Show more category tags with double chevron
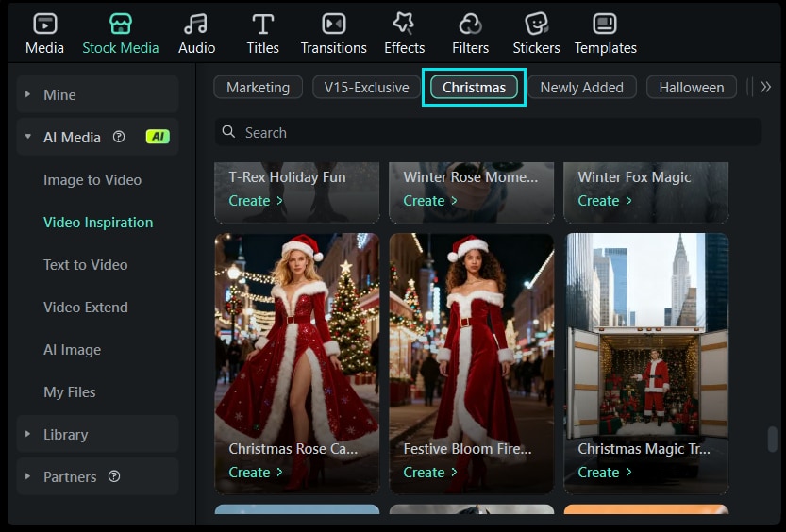The width and height of the screenshot is (786, 532). (765, 87)
